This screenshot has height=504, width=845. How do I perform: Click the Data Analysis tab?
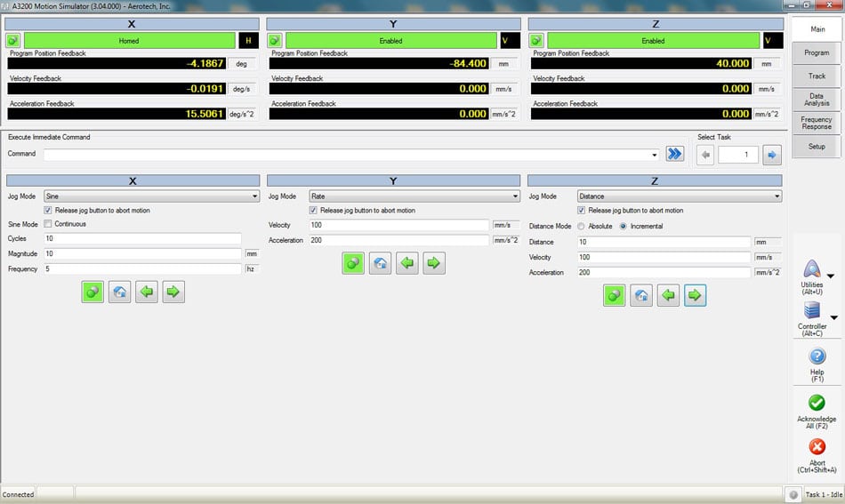click(x=817, y=100)
